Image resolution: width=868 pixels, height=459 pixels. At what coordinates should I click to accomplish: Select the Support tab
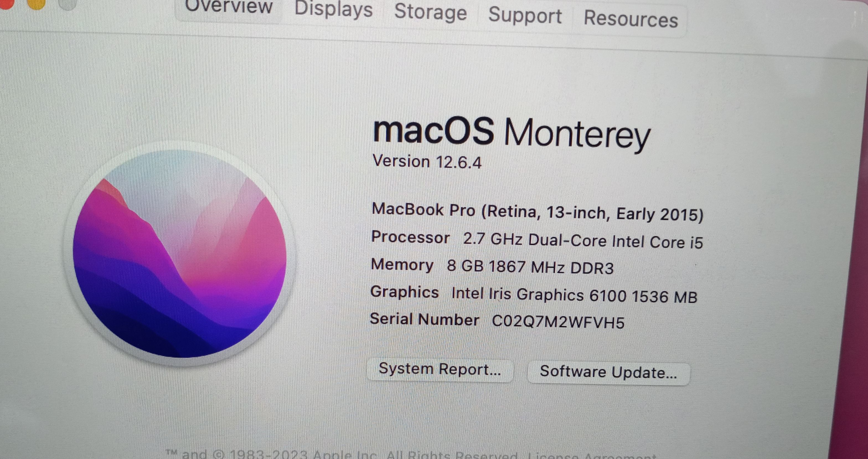525,16
